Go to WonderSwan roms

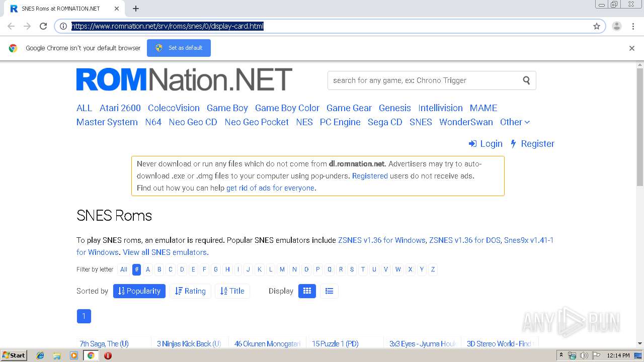466,122
